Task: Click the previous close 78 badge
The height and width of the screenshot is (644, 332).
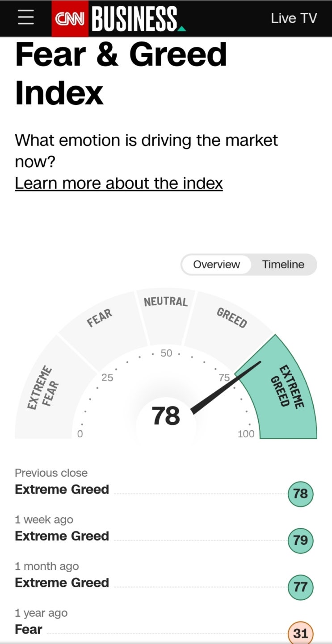Action: pyautogui.click(x=300, y=493)
